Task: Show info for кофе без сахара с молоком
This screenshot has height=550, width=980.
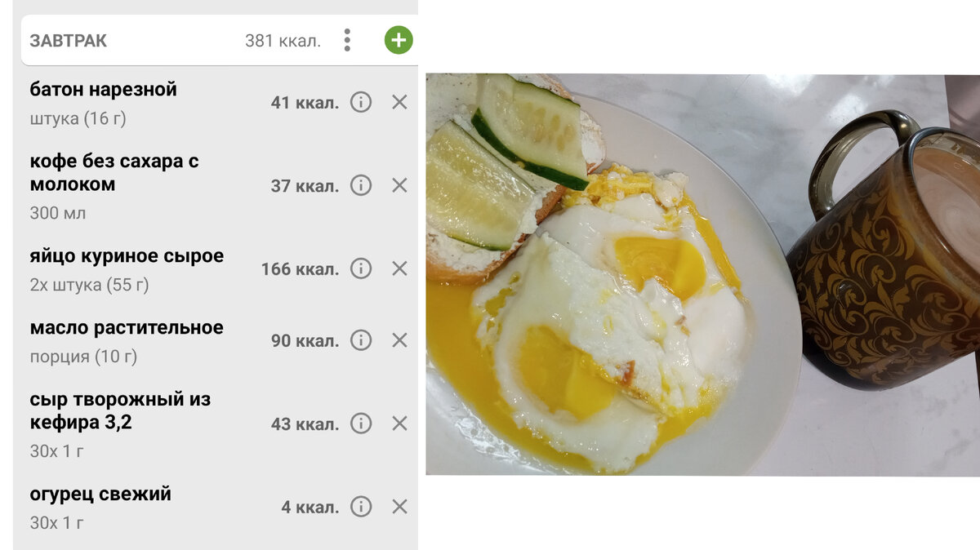Action: [x=361, y=185]
